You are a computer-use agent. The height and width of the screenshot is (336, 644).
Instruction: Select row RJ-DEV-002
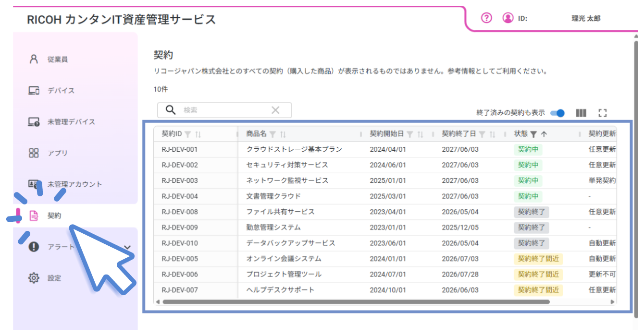[385, 165]
